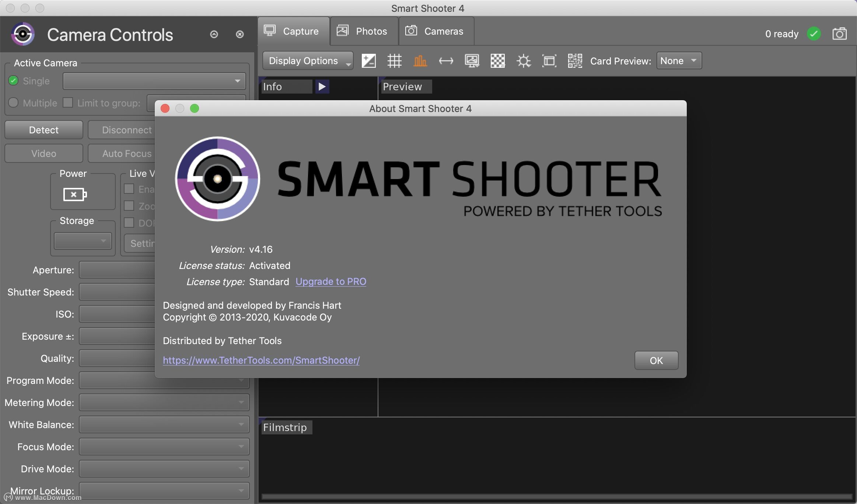Viewport: 857px width, 504px height.
Task: Click the QR code scan icon
Action: pos(575,61)
